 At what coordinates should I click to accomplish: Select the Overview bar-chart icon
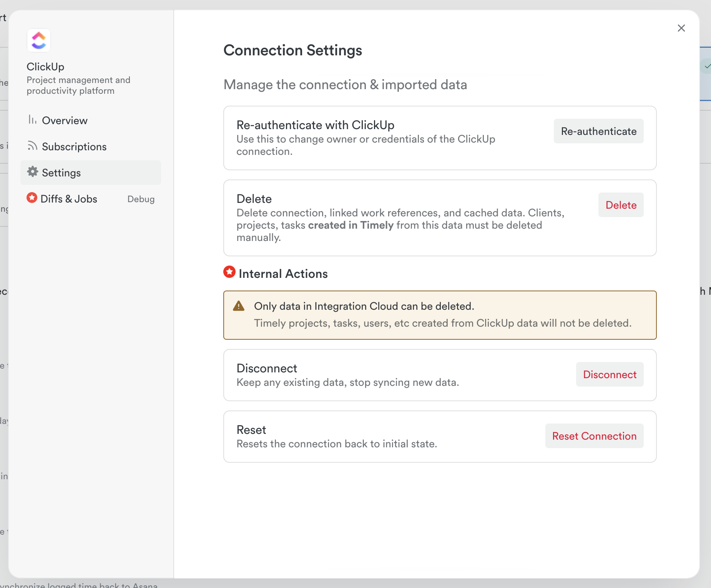(32, 120)
